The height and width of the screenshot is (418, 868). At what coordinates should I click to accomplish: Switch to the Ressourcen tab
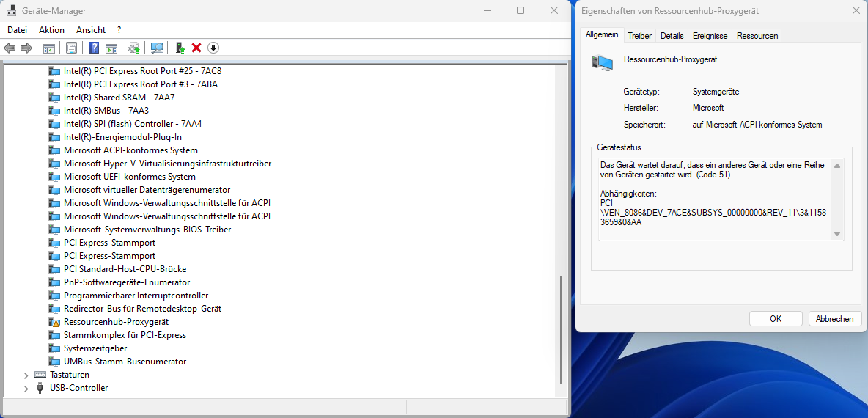(x=757, y=35)
